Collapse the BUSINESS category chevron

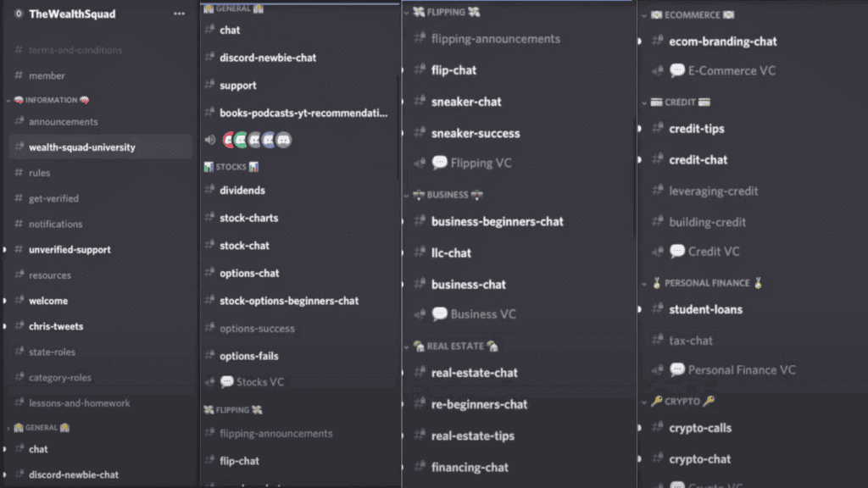[x=406, y=196]
